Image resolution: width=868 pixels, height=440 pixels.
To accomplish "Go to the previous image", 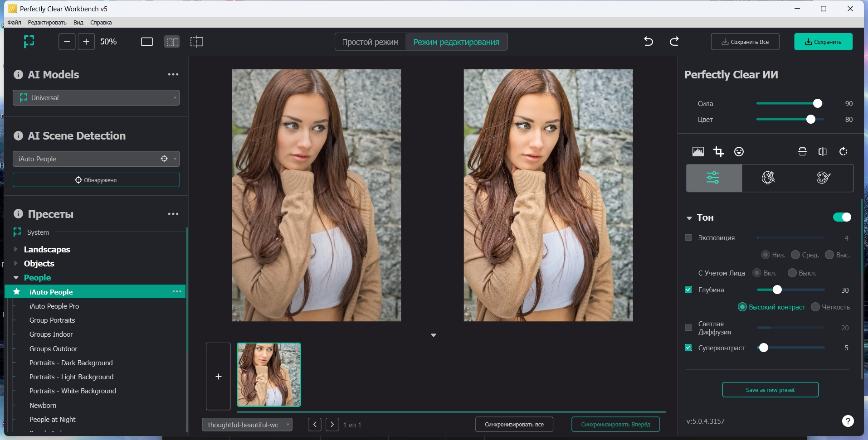I will (x=315, y=425).
